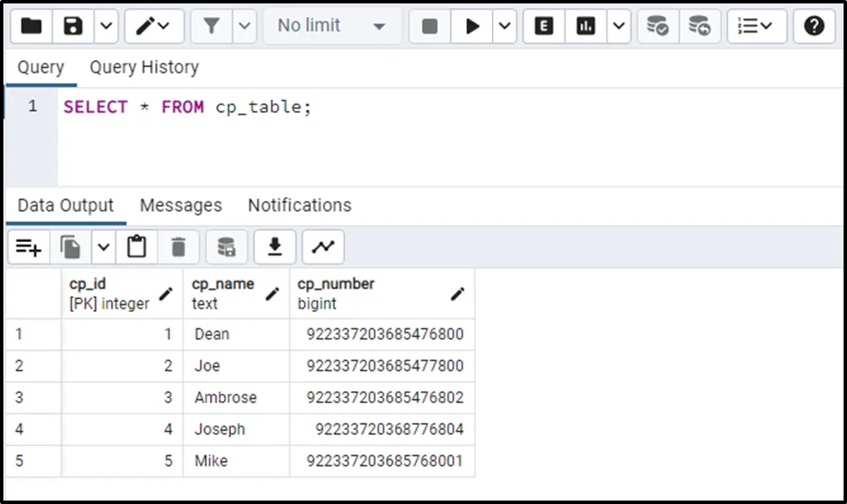Open the Graph Visualiser chart icon

pos(323,247)
